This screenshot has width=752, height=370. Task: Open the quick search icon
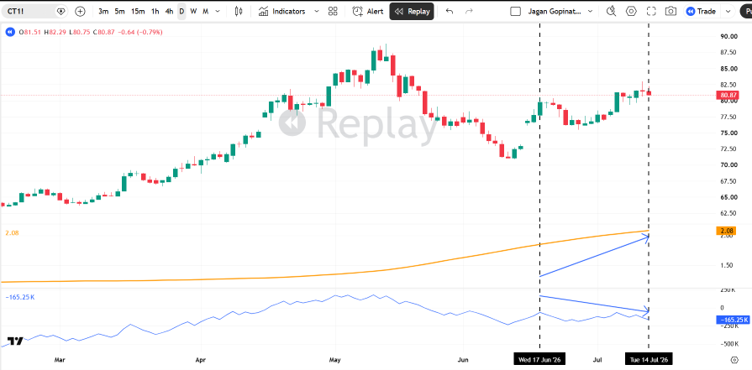[611, 12]
